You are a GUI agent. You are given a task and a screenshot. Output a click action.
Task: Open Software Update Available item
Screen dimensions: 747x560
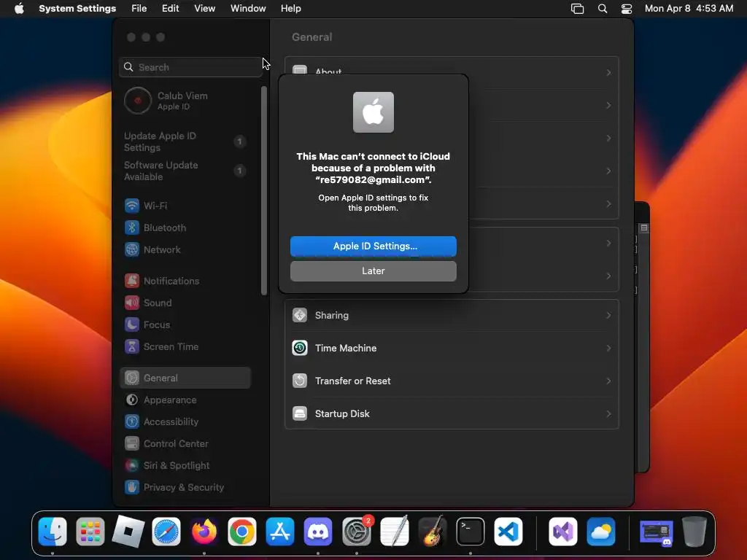186,171
